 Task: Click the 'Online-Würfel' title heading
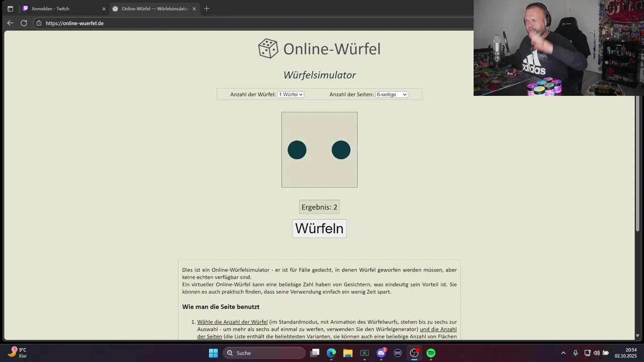point(332,49)
